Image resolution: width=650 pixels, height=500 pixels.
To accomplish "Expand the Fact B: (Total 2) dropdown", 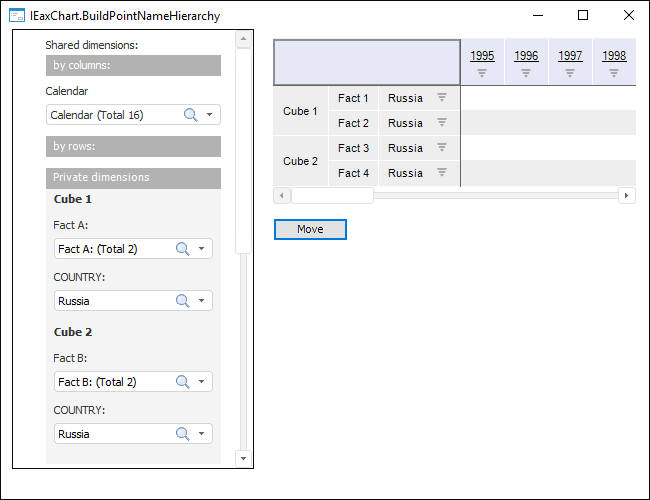I will (x=201, y=382).
